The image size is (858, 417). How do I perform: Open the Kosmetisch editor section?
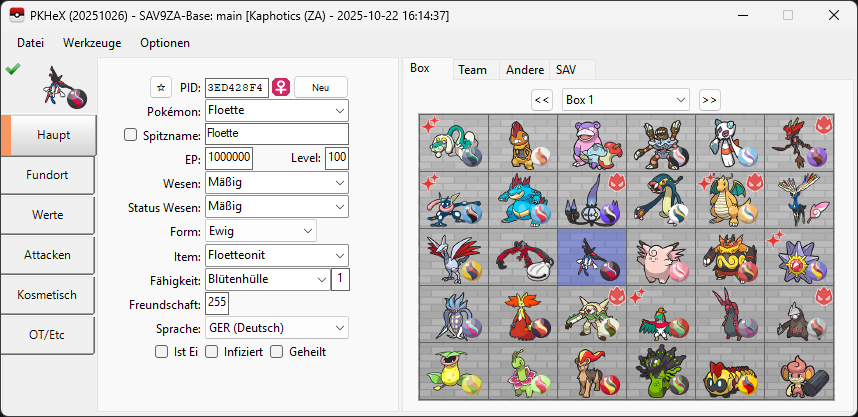47,295
